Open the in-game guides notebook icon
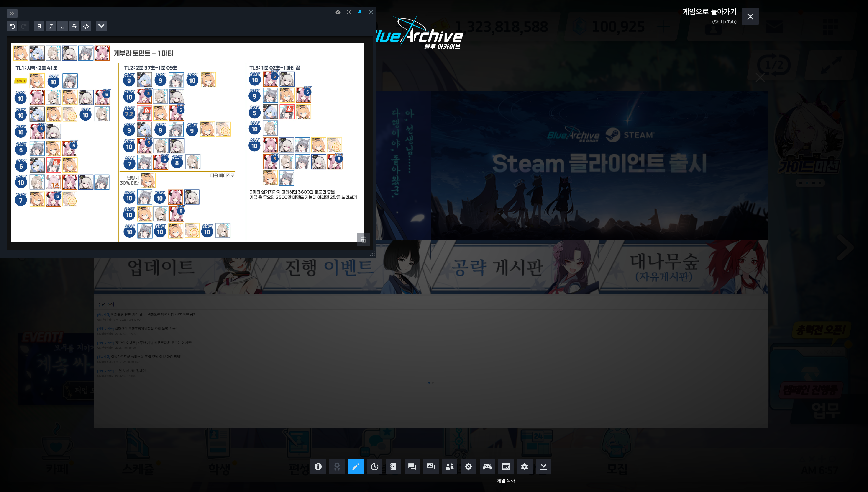Screen dimensions: 868x492 point(393,467)
